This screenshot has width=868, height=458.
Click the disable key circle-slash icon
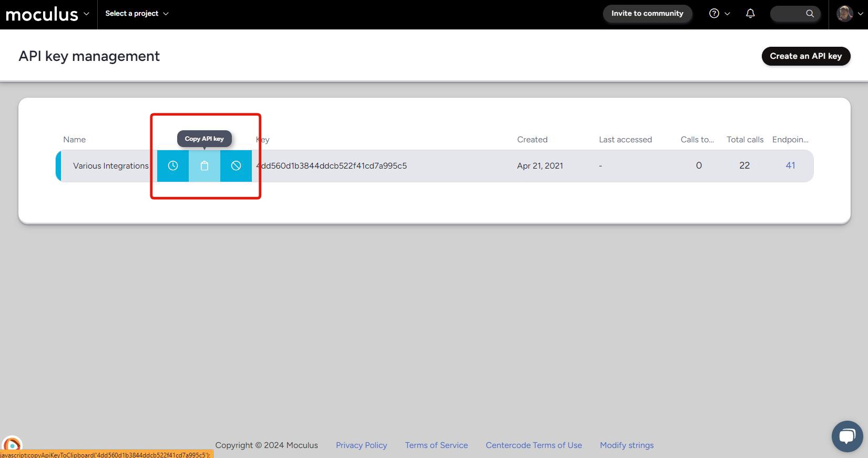236,166
